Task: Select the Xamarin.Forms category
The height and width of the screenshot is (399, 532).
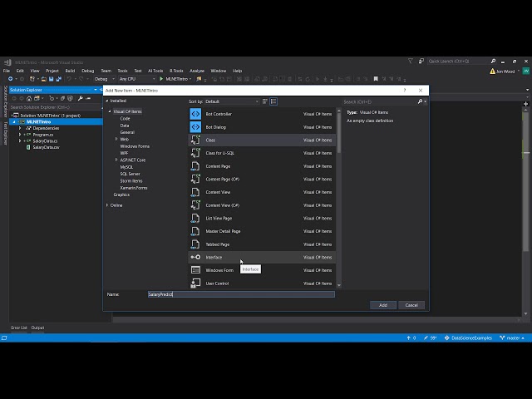Action: tap(134, 188)
